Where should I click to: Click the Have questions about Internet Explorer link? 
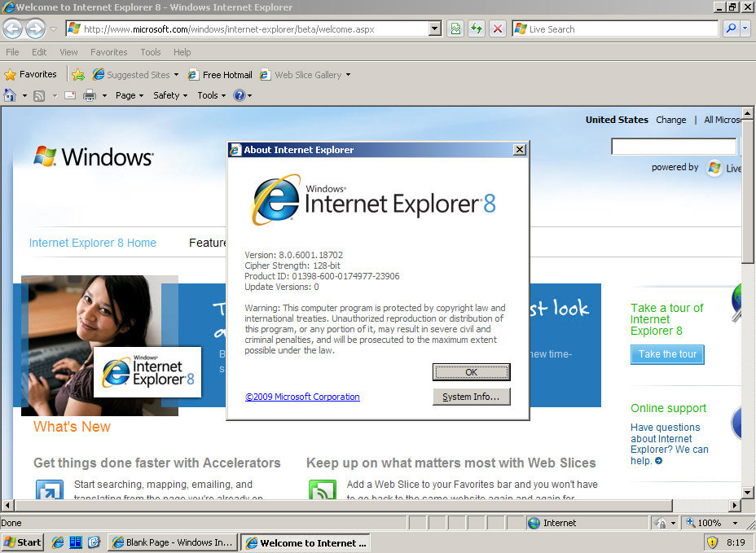(669, 444)
